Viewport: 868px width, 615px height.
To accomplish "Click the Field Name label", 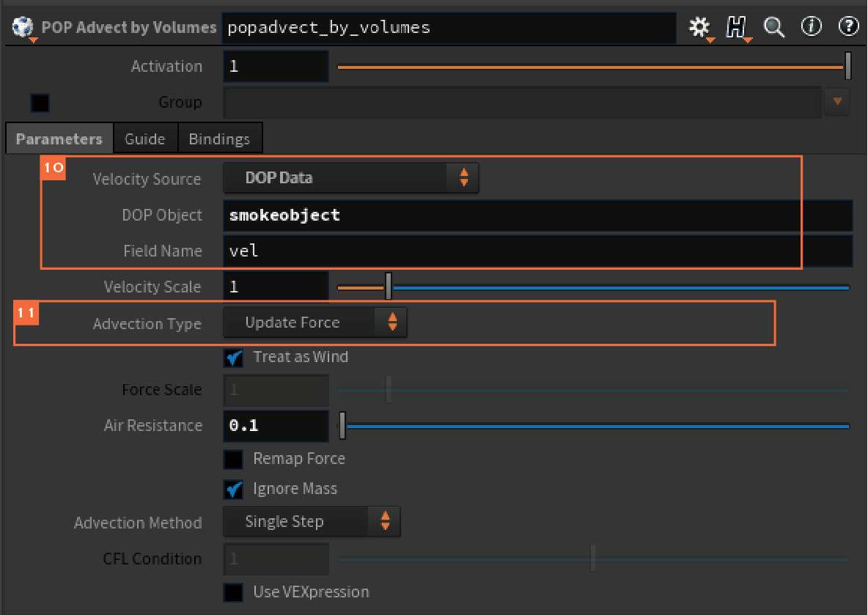I will click(x=163, y=251).
